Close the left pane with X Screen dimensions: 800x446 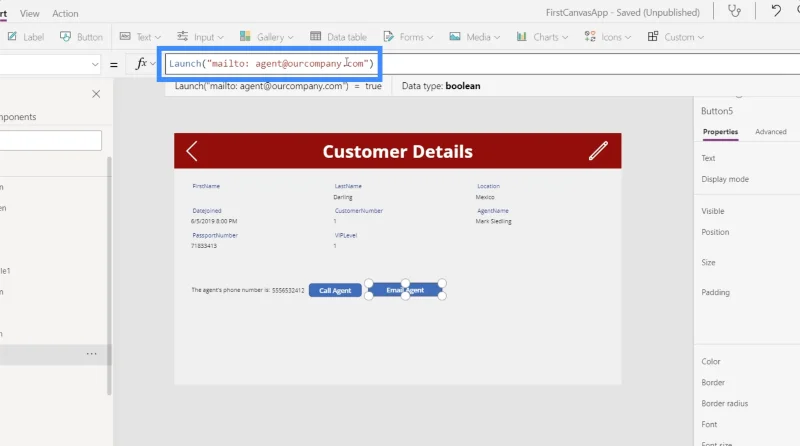pos(96,94)
